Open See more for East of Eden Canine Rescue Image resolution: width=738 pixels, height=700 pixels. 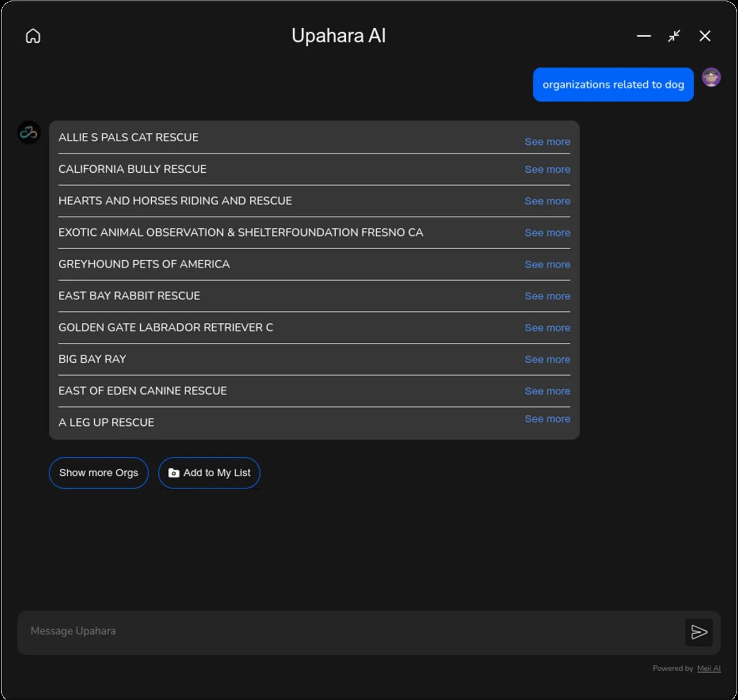(547, 391)
